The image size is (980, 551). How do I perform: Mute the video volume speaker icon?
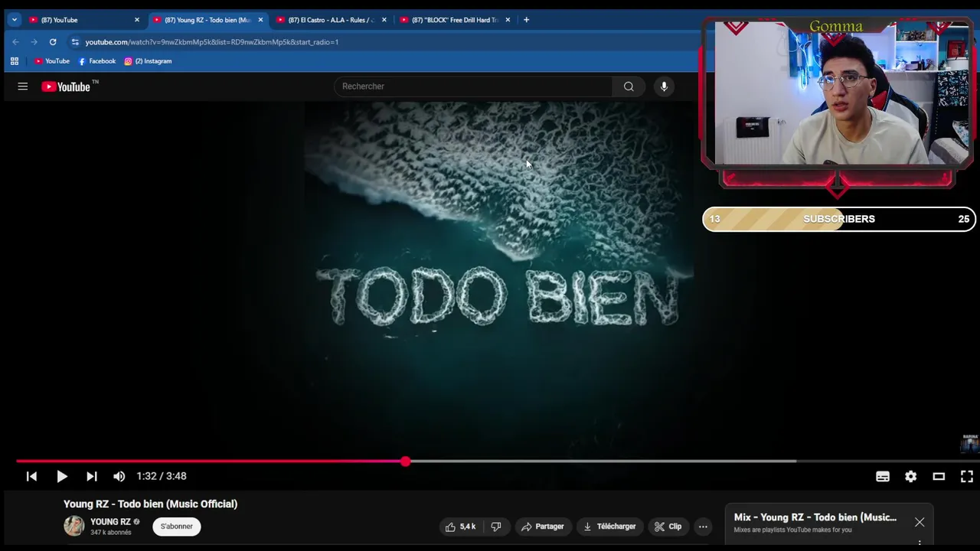pos(119,476)
